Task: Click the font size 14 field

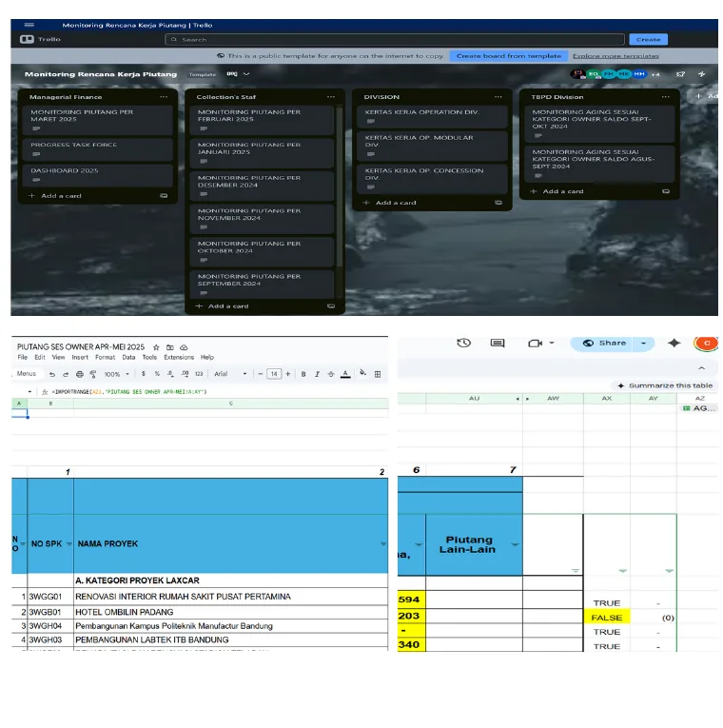Action: pos(274,374)
